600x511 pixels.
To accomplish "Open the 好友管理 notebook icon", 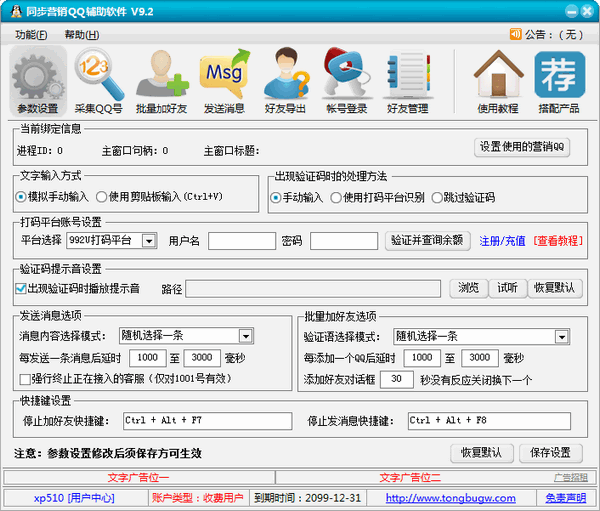I will [408, 82].
